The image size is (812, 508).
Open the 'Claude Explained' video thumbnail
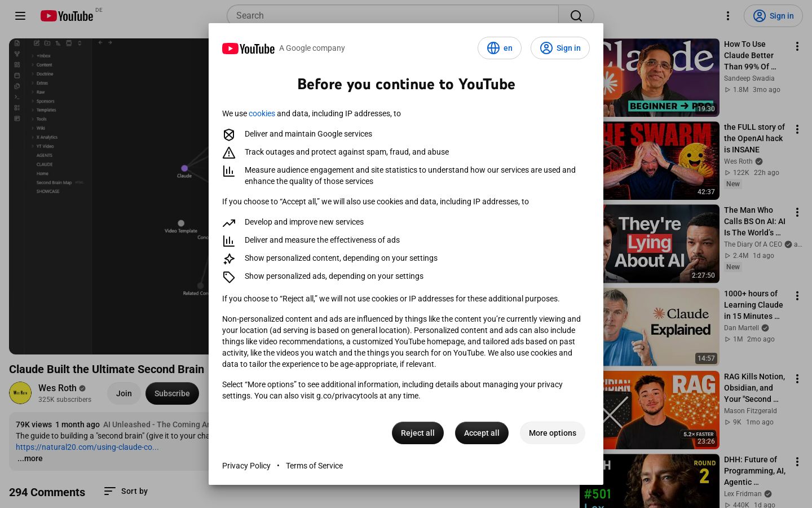661,327
